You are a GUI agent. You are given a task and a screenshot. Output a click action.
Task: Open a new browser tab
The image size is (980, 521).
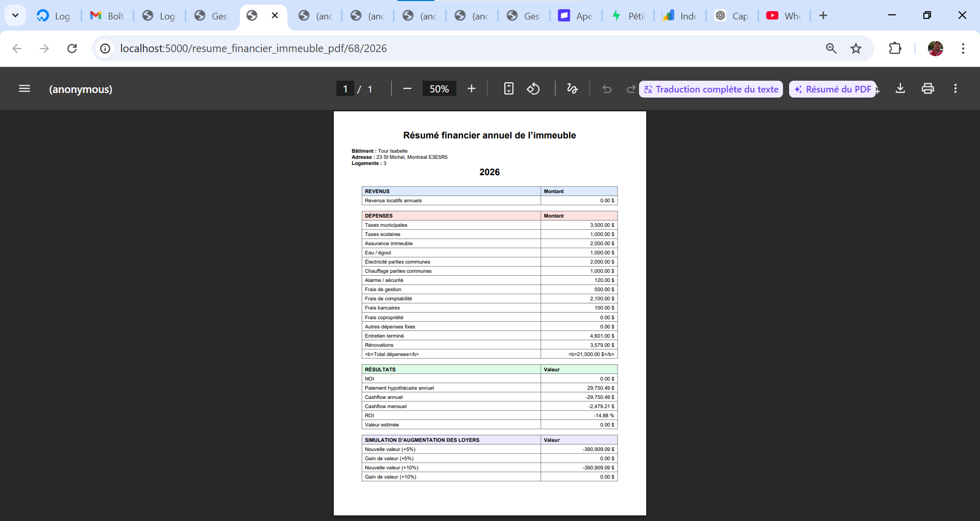(x=823, y=15)
